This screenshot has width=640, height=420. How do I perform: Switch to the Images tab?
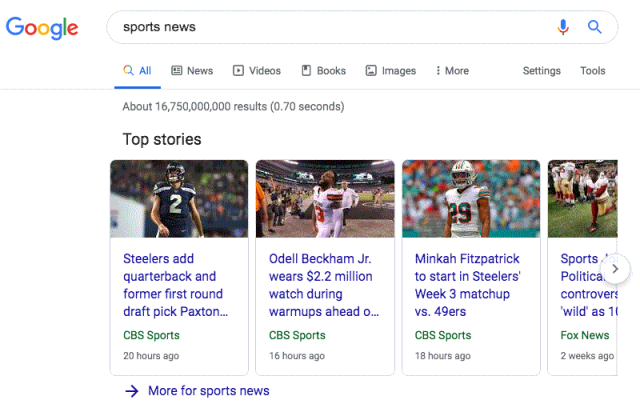tap(390, 71)
